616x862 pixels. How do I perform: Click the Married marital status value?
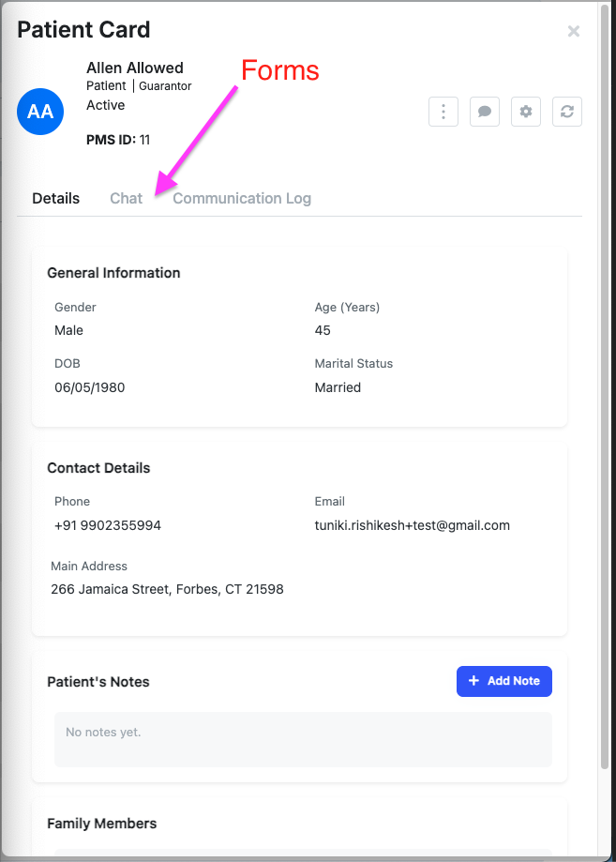tap(338, 387)
